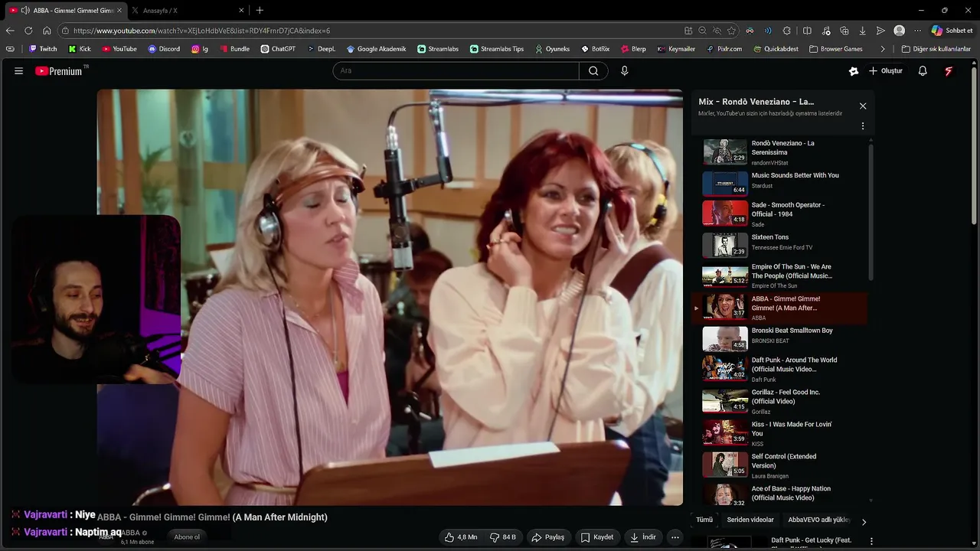The image size is (980, 551).
Task: Open the YouTube notifications bell
Action: click(x=923, y=71)
